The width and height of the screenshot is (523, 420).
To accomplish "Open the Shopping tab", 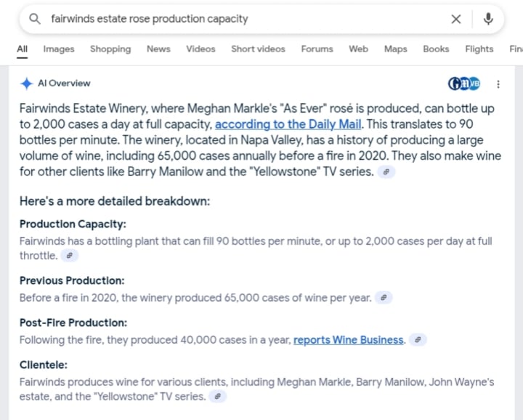I will point(110,49).
